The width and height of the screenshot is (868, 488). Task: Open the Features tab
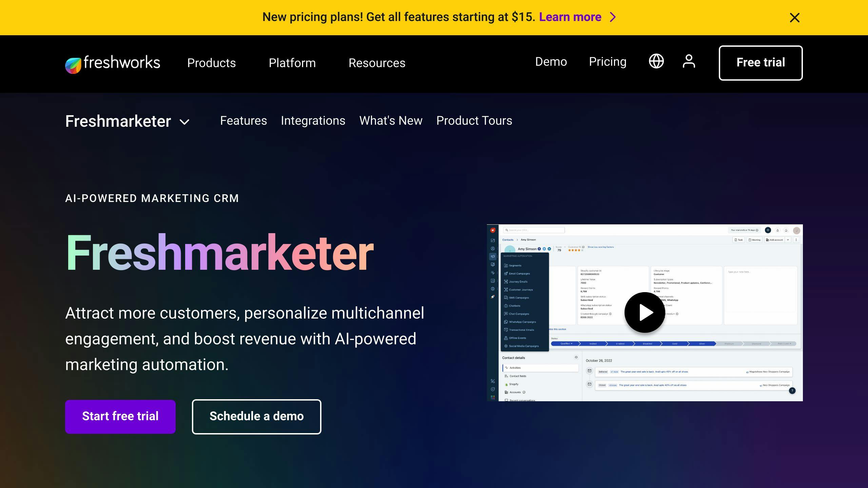243,120
